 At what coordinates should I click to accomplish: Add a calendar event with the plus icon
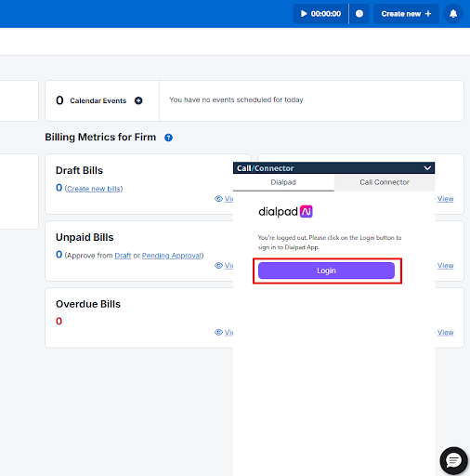click(138, 100)
